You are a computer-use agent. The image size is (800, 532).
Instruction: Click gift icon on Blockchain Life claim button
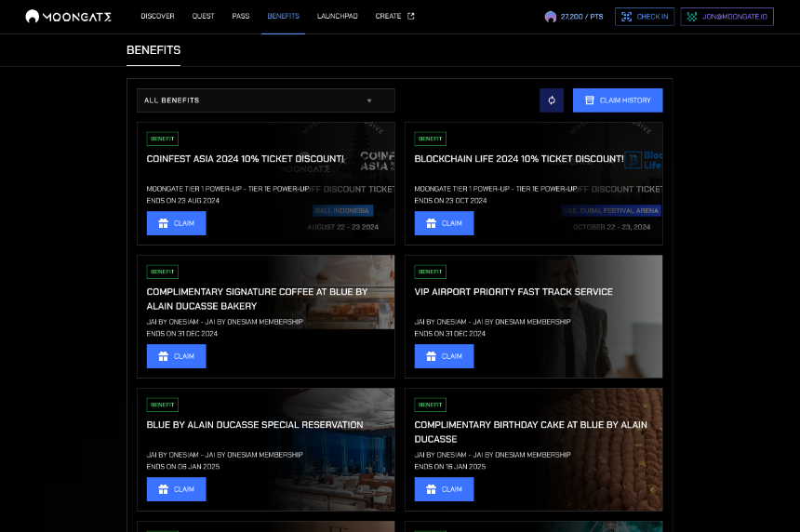coord(431,223)
